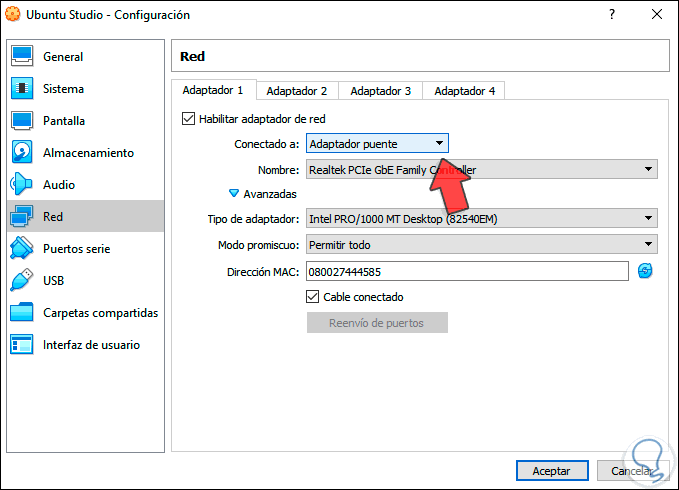
Task: Switch to the Adaptador 2 tab
Action: (297, 91)
